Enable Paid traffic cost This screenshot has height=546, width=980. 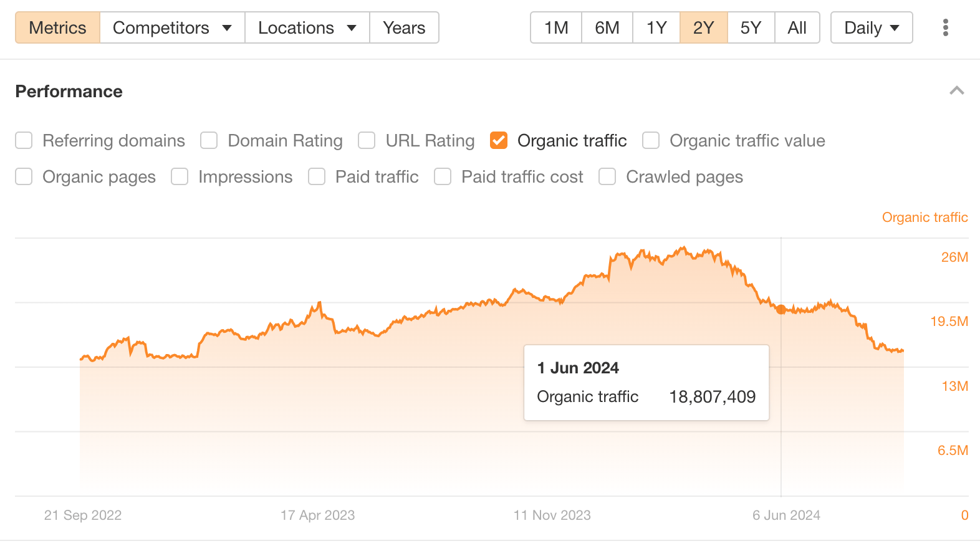click(443, 176)
